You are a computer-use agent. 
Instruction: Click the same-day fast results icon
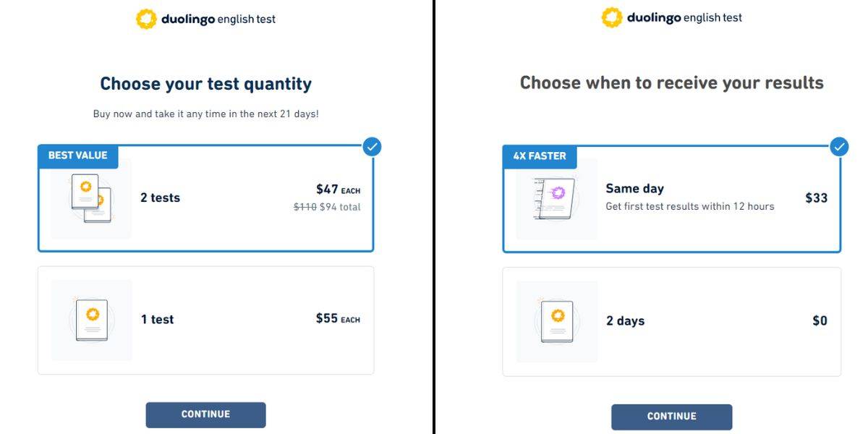click(556, 198)
